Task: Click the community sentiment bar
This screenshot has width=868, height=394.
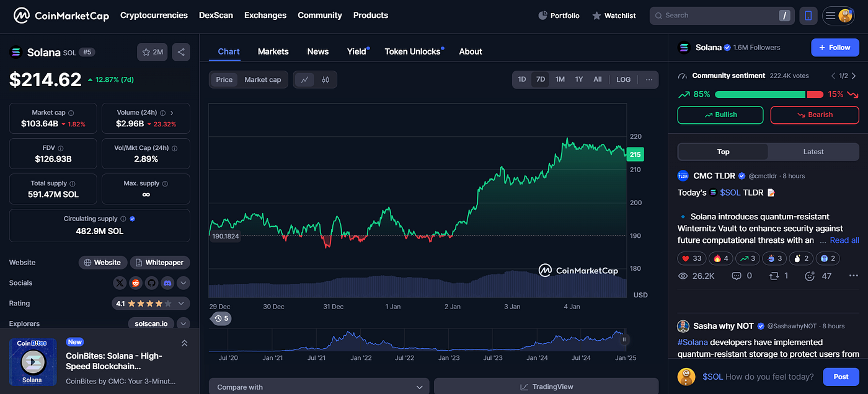Action: pos(769,95)
